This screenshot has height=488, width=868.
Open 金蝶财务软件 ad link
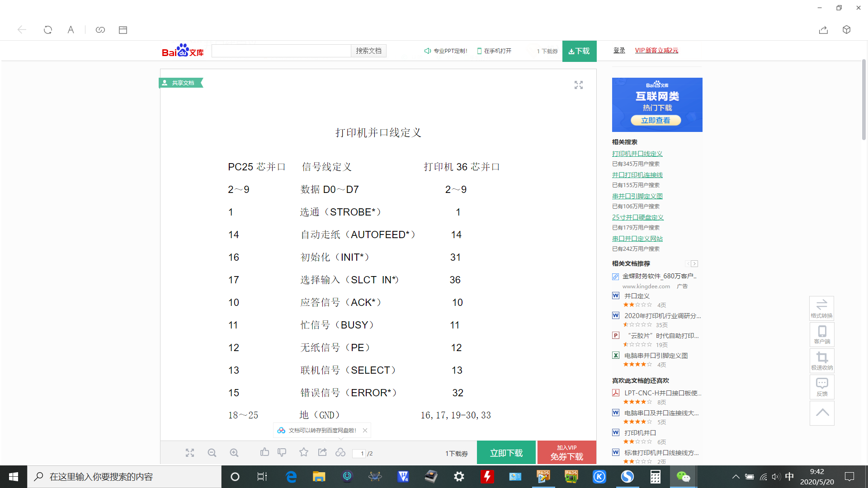(x=659, y=276)
